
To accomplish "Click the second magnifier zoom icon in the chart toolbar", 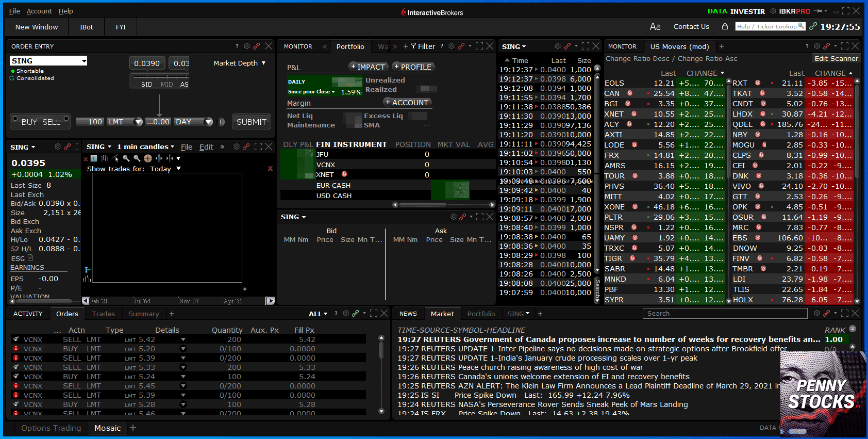I will 137,158.
